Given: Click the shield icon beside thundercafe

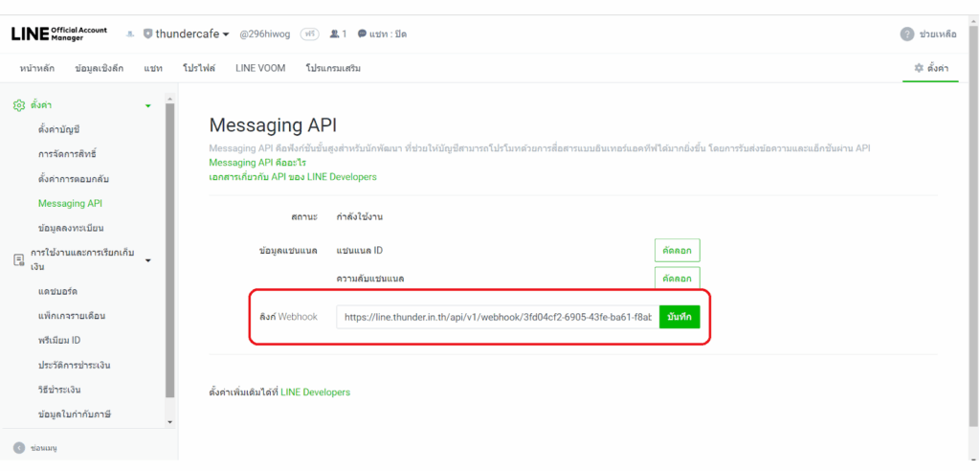Looking at the screenshot, I should [147, 34].
